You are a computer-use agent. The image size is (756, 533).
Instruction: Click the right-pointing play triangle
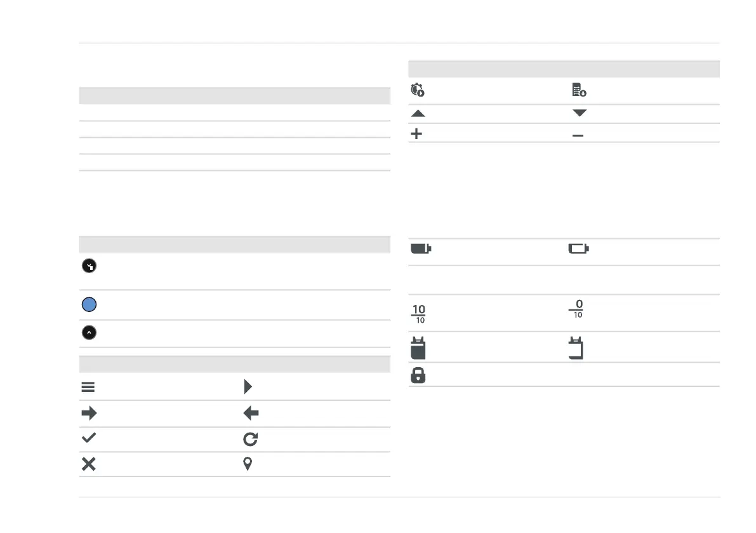click(x=248, y=386)
